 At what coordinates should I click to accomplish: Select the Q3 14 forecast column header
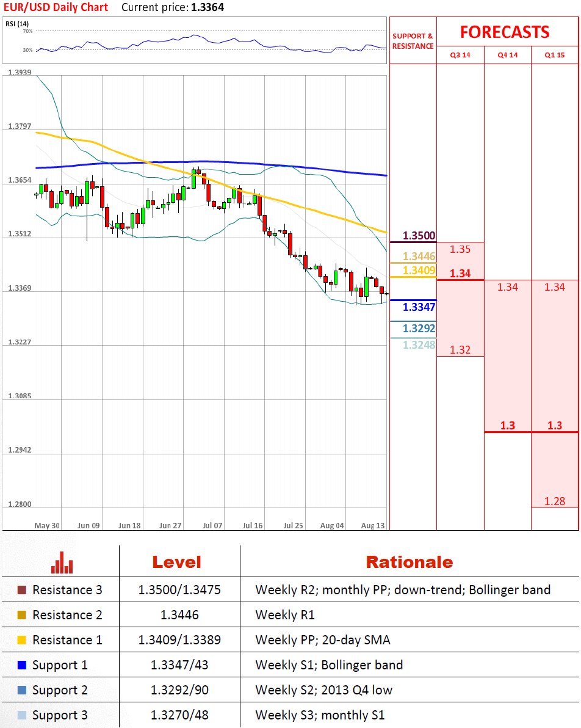click(x=460, y=55)
